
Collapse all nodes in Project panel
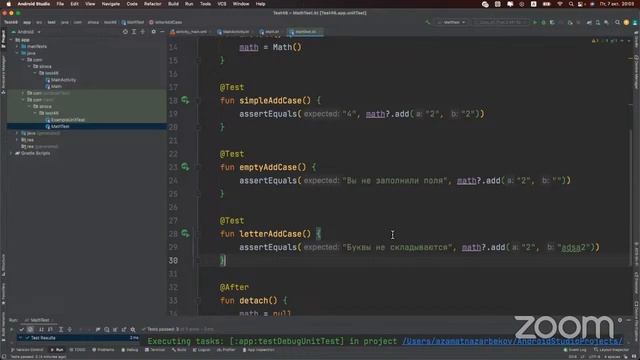tap(142, 32)
